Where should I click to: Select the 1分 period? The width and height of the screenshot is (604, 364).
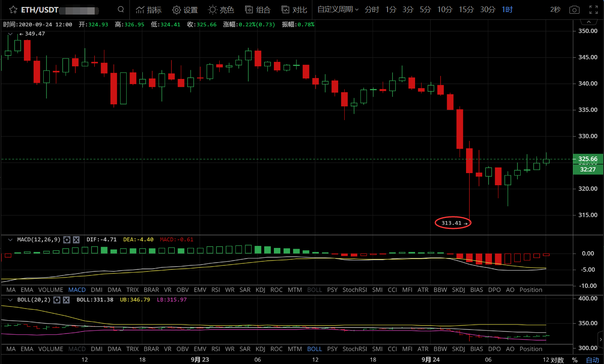391,9
